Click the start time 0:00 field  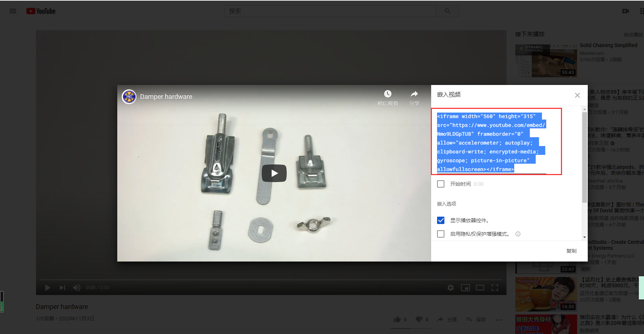pyautogui.click(x=479, y=184)
